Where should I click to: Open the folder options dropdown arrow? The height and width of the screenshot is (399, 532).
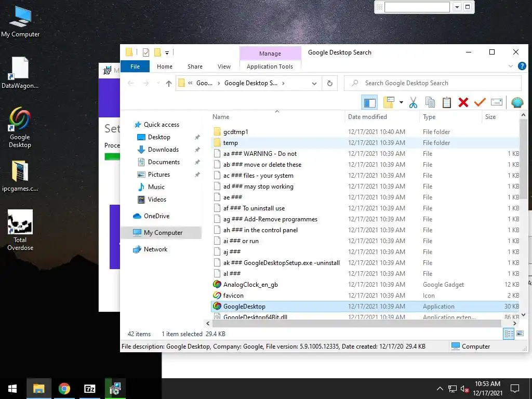(401, 102)
